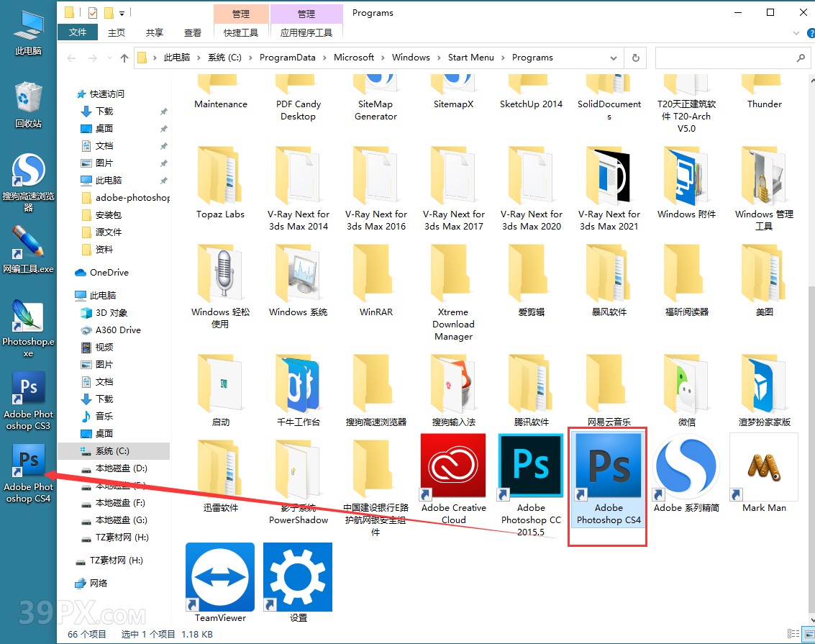Open the address bar history dropdown

pos(614,58)
